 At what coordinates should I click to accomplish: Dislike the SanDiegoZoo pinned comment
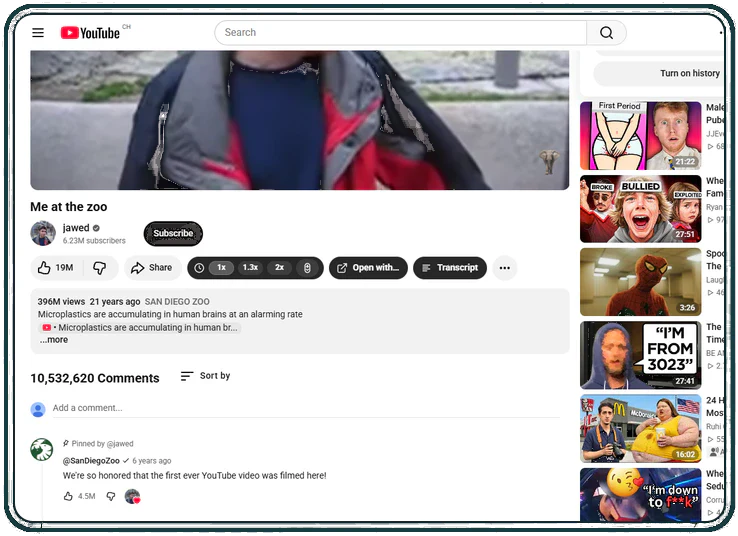[x=111, y=496]
